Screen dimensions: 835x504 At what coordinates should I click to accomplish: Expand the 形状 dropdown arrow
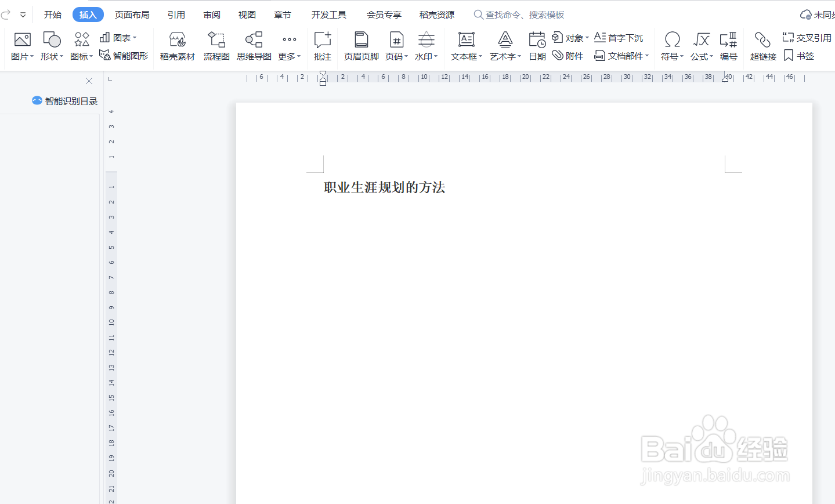tap(62, 56)
